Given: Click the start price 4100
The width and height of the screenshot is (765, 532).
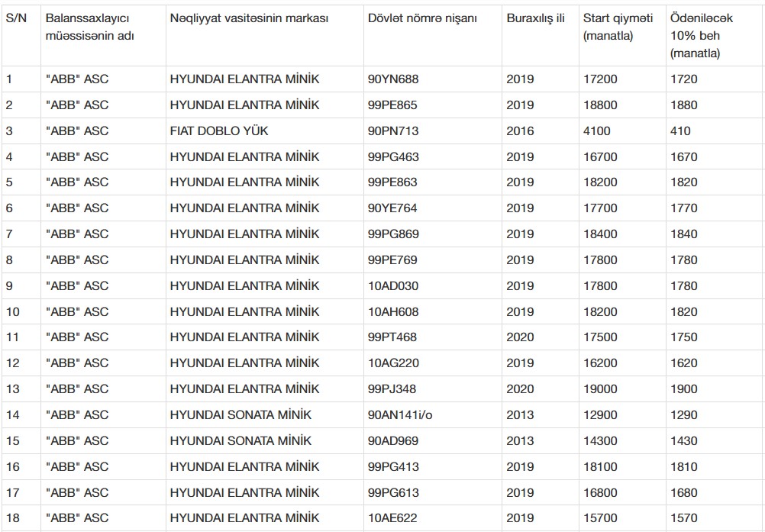Looking at the screenshot, I should click(597, 131).
